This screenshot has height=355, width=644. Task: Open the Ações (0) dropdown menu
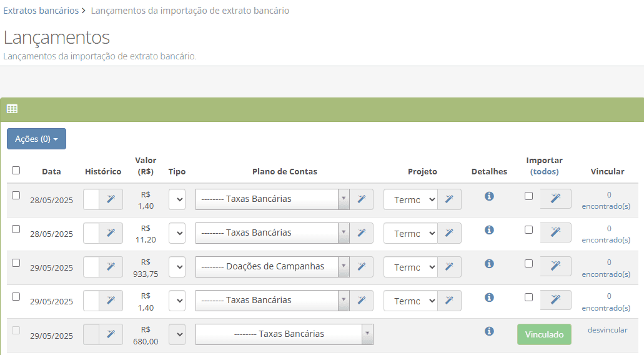(37, 139)
